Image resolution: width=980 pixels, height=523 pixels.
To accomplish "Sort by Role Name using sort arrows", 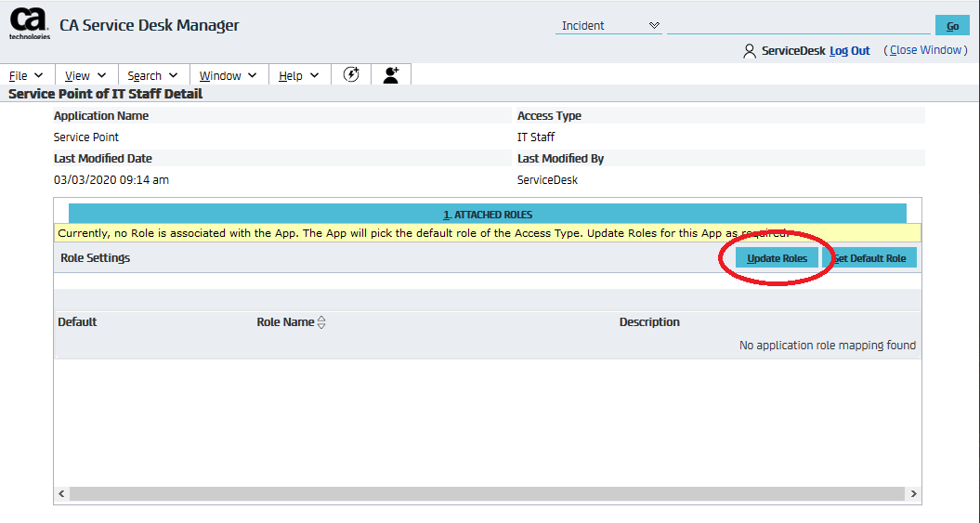I will (321, 322).
